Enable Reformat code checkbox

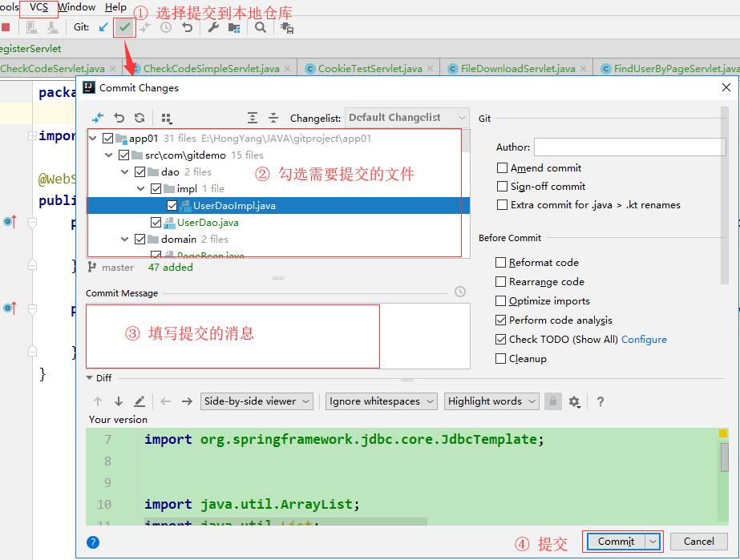(501, 262)
